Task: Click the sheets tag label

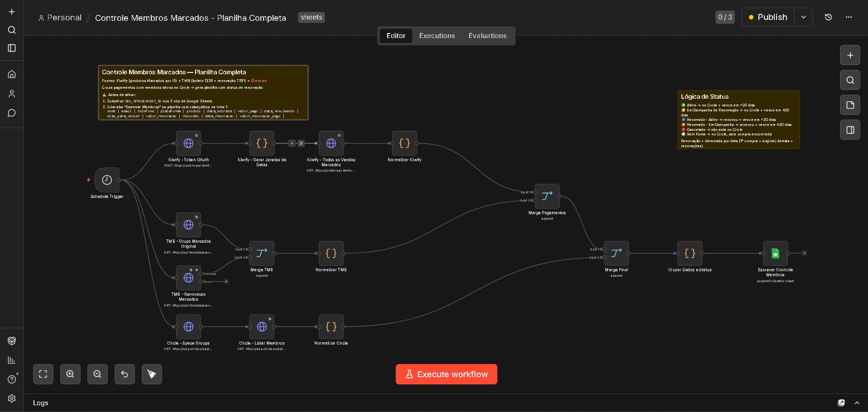Action: pos(312,17)
